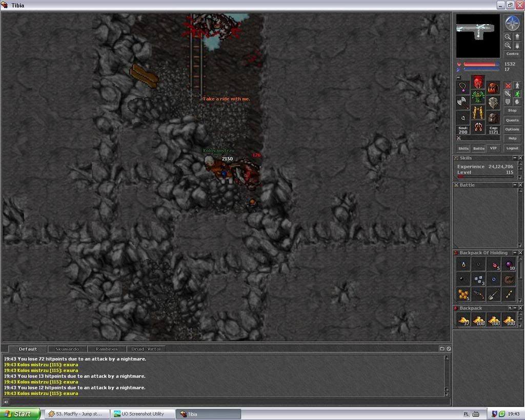The image size is (525, 420).
Task: Toggle the Skills window button
Action: [463, 148]
